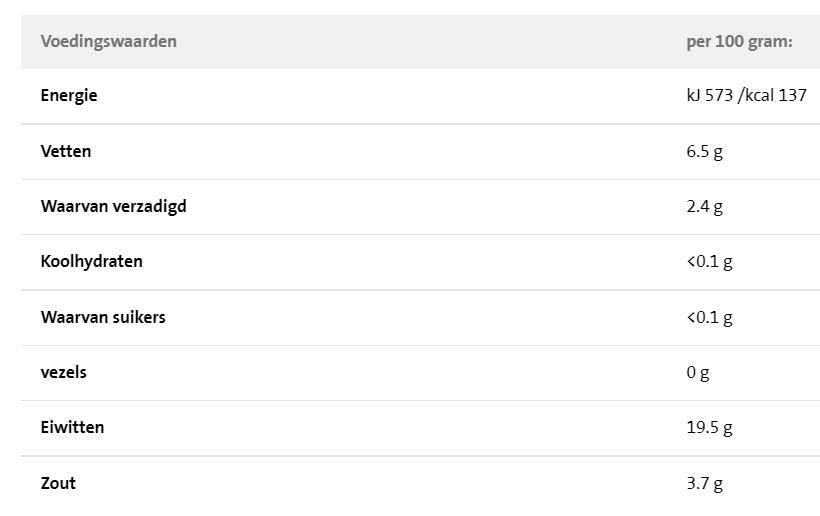Select the 'kJ 573' energy value
Image resolution: width=820 pixels, height=516 pixels.
[709, 96]
